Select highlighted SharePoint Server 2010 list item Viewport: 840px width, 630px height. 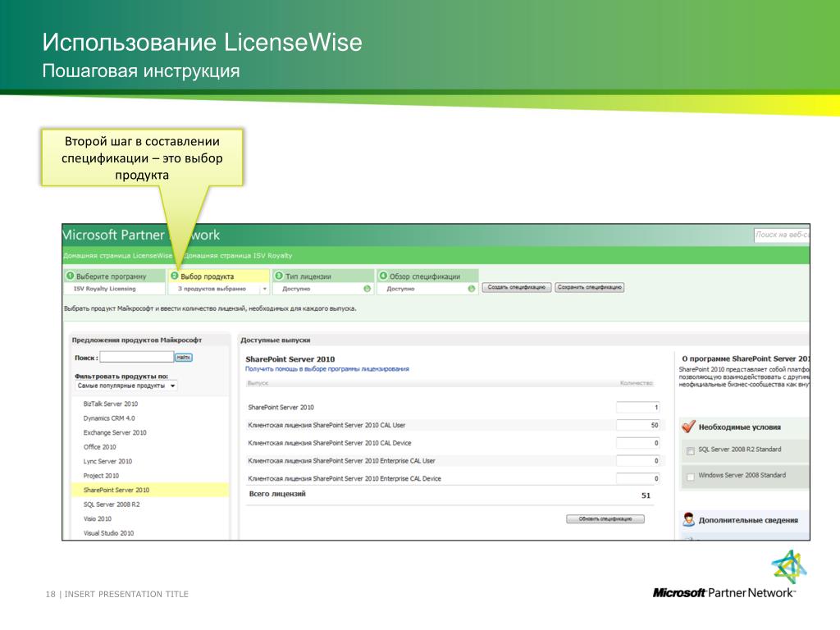click(149, 491)
